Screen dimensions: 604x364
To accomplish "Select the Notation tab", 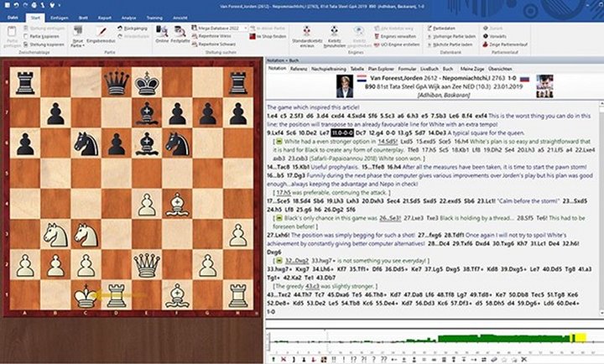I will (277, 69).
